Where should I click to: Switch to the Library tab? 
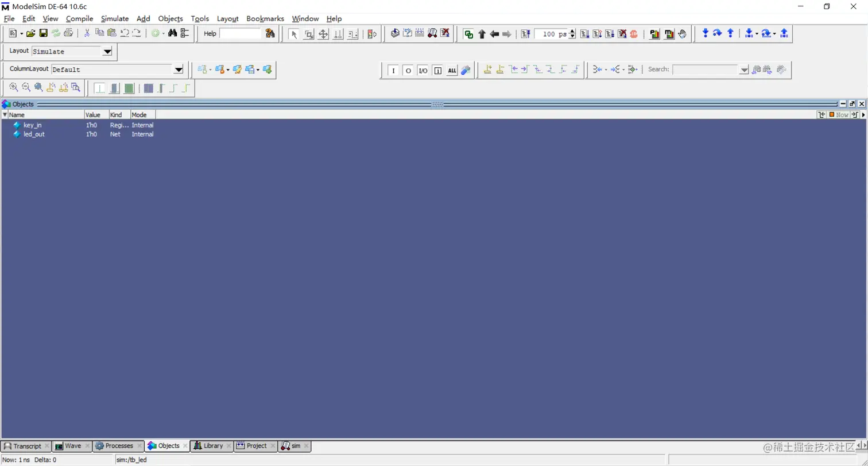[x=213, y=446]
